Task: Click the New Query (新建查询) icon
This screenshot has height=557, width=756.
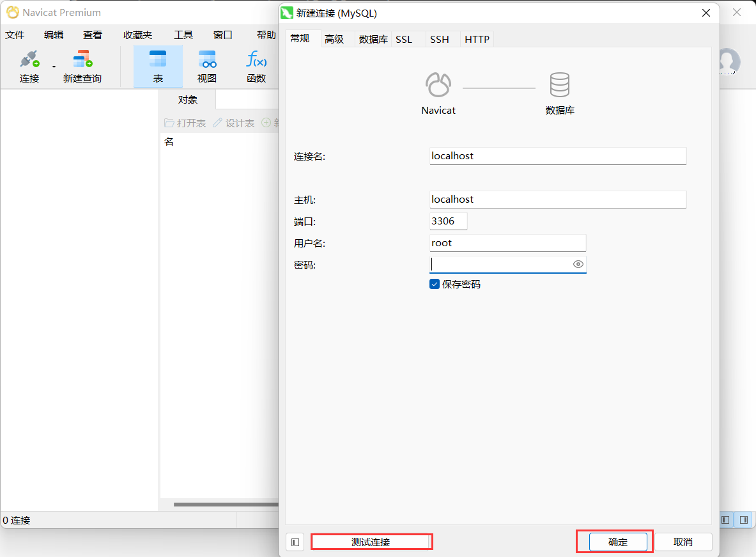Action: tap(82, 66)
